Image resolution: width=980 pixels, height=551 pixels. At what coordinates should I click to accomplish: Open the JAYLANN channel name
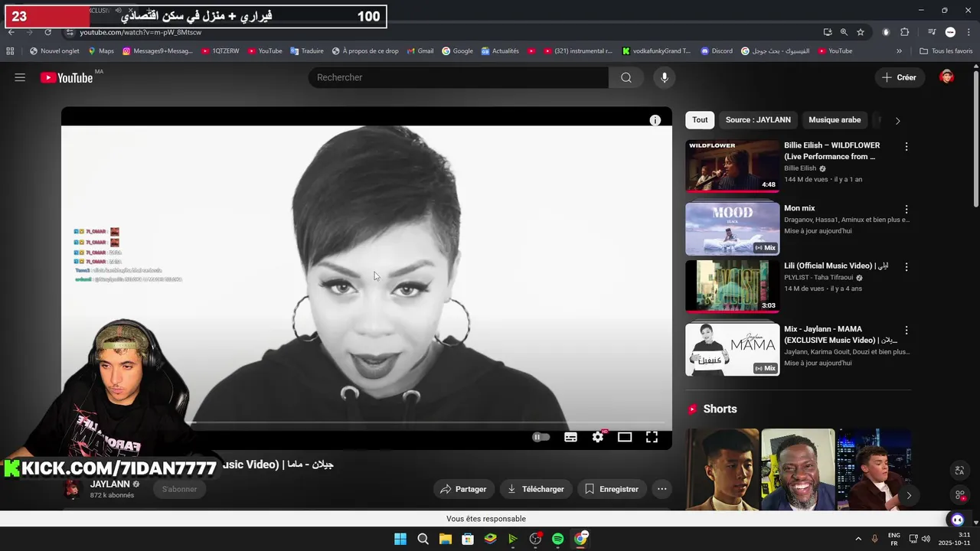pos(109,484)
